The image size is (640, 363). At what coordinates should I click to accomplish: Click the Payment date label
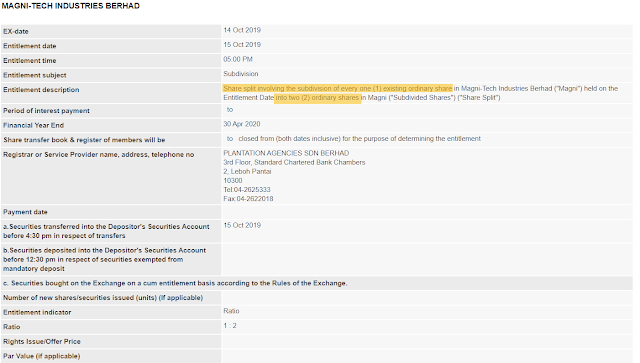click(x=25, y=212)
